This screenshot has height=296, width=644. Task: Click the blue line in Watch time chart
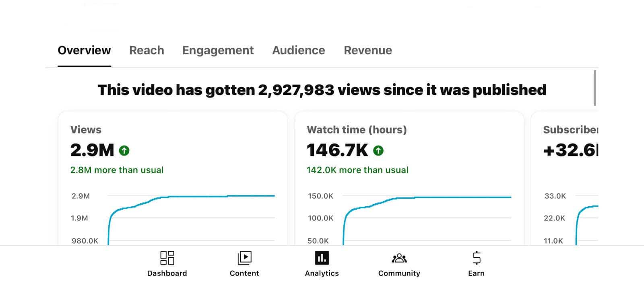(443, 197)
